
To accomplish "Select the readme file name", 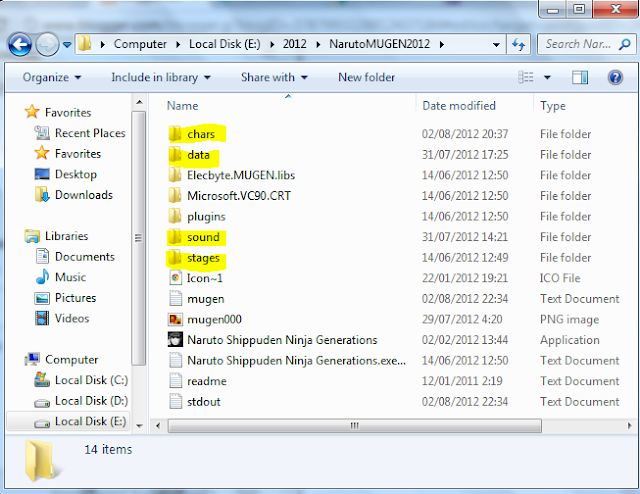I will click(207, 381).
